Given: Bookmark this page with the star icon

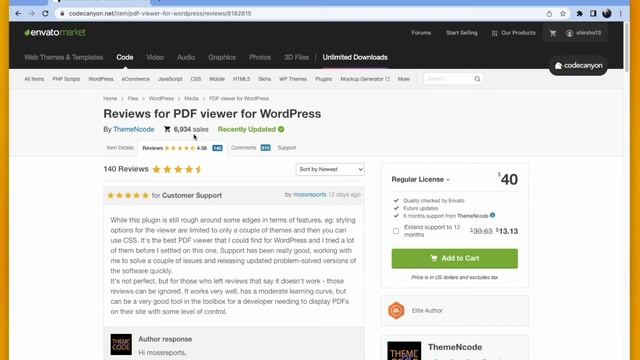Looking at the screenshot, I should (x=563, y=13).
